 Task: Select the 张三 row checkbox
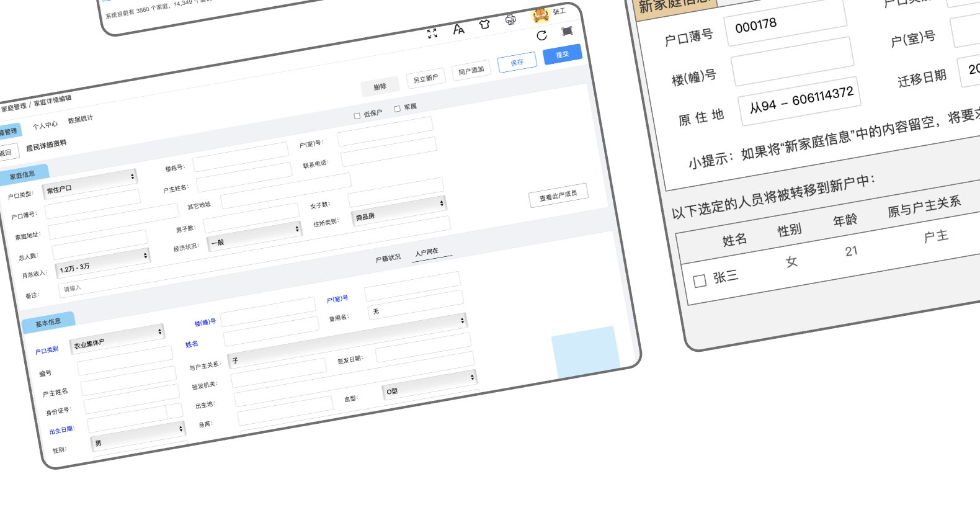700,281
